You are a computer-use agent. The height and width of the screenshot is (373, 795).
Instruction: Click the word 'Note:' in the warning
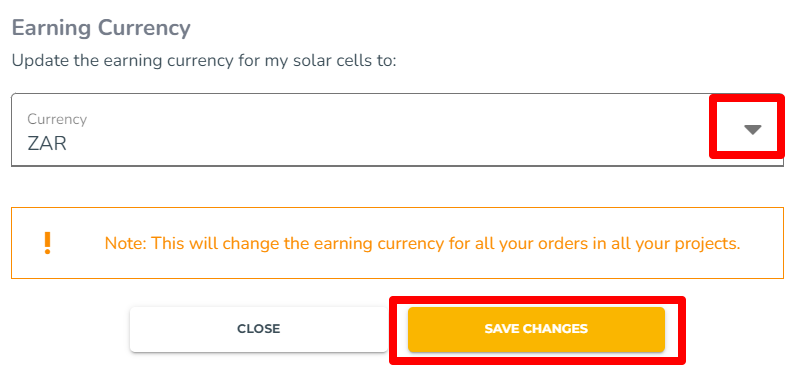coord(126,243)
